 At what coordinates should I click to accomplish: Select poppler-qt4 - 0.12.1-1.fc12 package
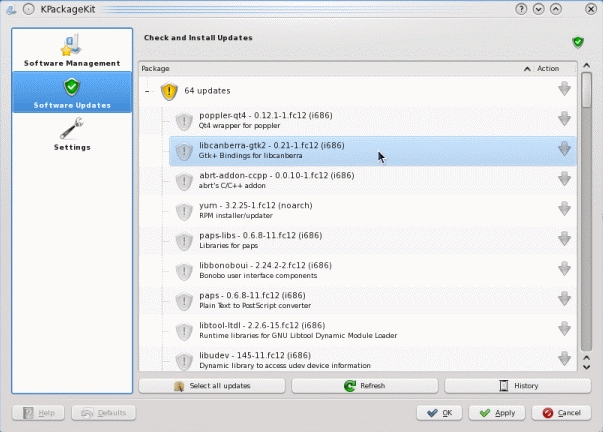pyautogui.click(x=373, y=121)
